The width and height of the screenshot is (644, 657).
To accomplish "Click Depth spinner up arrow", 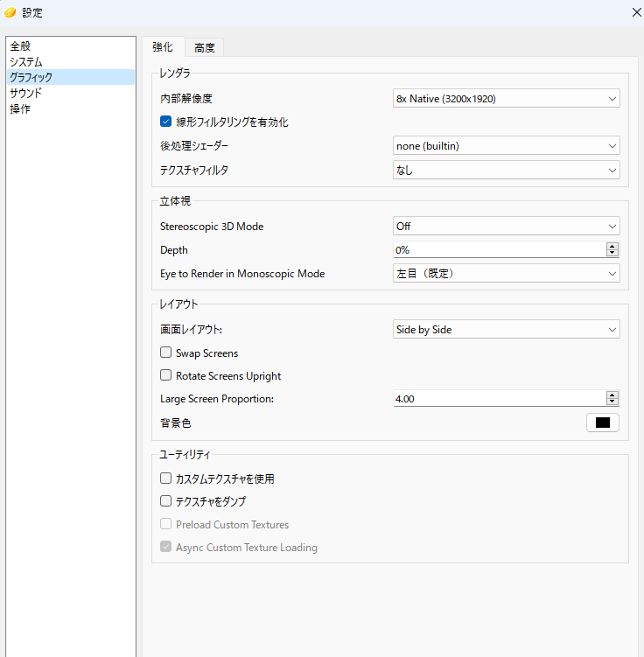I will point(612,247).
